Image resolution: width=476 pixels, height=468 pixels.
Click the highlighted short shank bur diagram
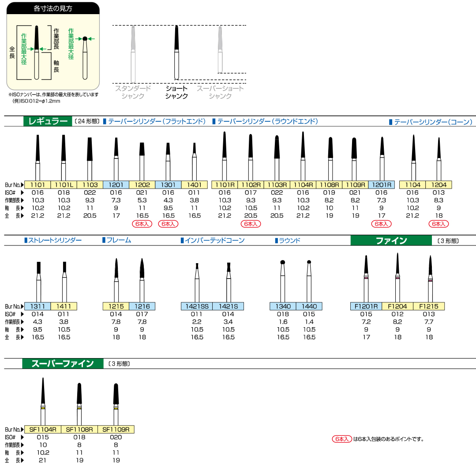click(176, 53)
